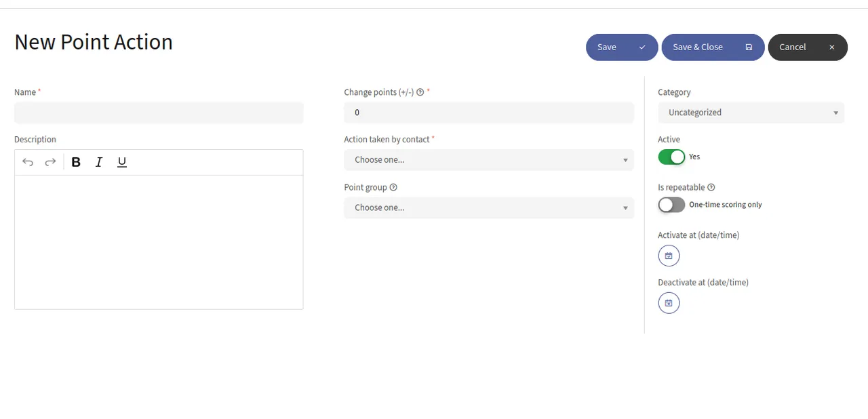Open Activate at date/time calendar picker
The height and width of the screenshot is (419, 868).
pyautogui.click(x=669, y=256)
